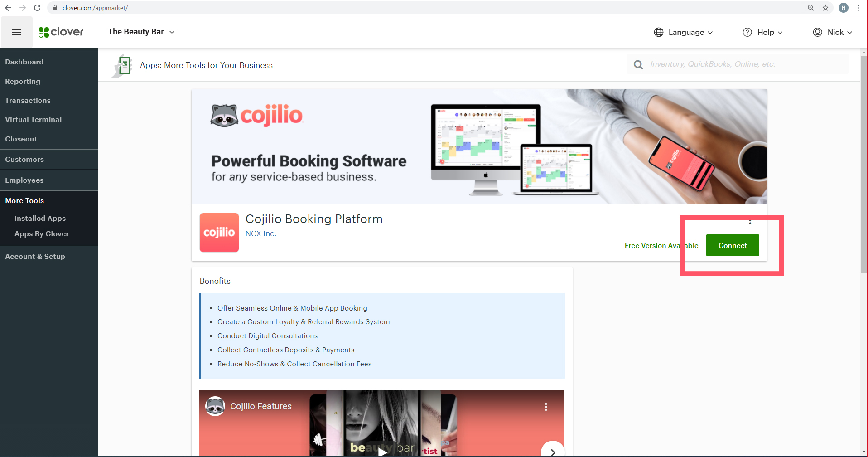
Task: Click the Help question mark icon
Action: coord(747,32)
